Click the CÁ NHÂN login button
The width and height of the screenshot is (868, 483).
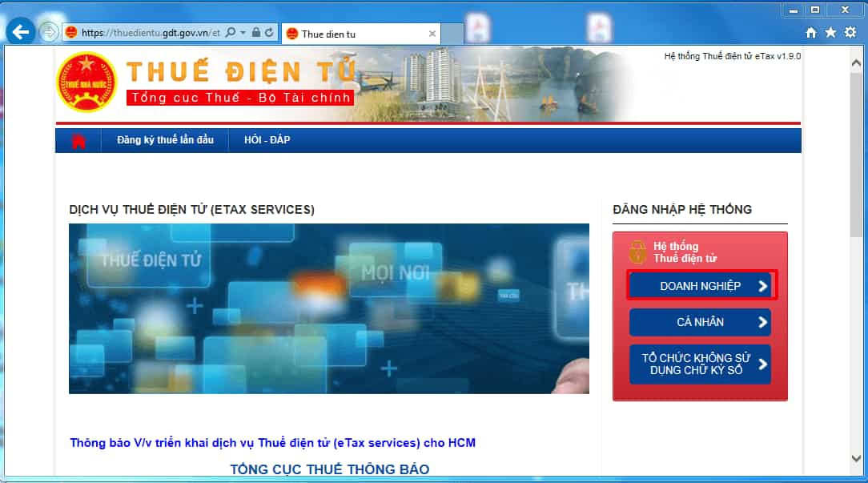point(700,322)
